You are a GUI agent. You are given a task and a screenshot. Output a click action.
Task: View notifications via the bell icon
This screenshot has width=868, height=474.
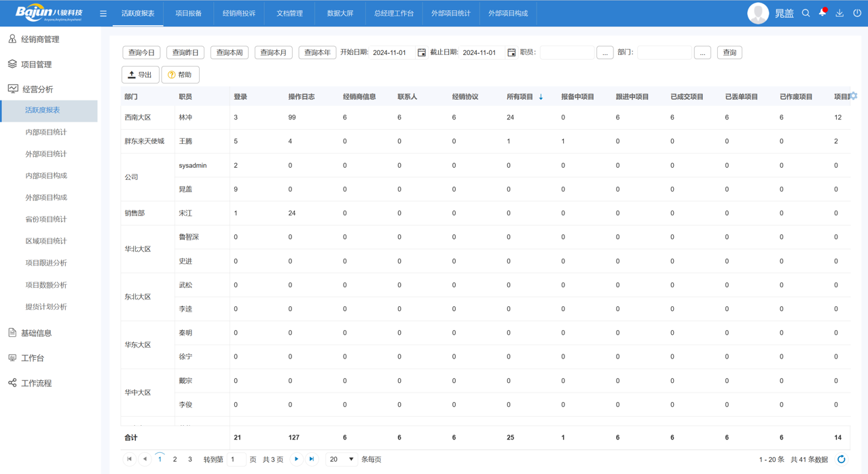(x=821, y=12)
